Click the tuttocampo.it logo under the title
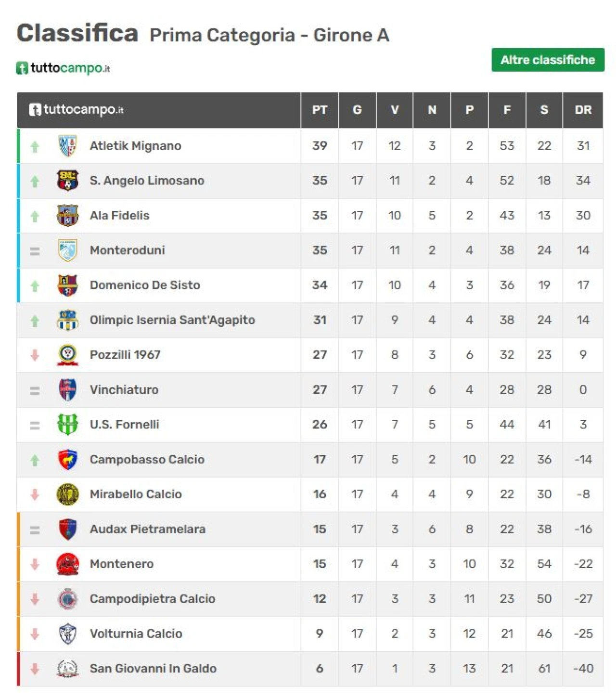The height and width of the screenshot is (698, 616). click(63, 68)
